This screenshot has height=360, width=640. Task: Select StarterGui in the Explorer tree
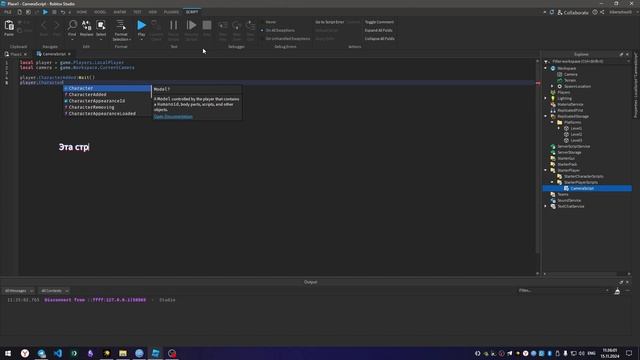pos(566,158)
